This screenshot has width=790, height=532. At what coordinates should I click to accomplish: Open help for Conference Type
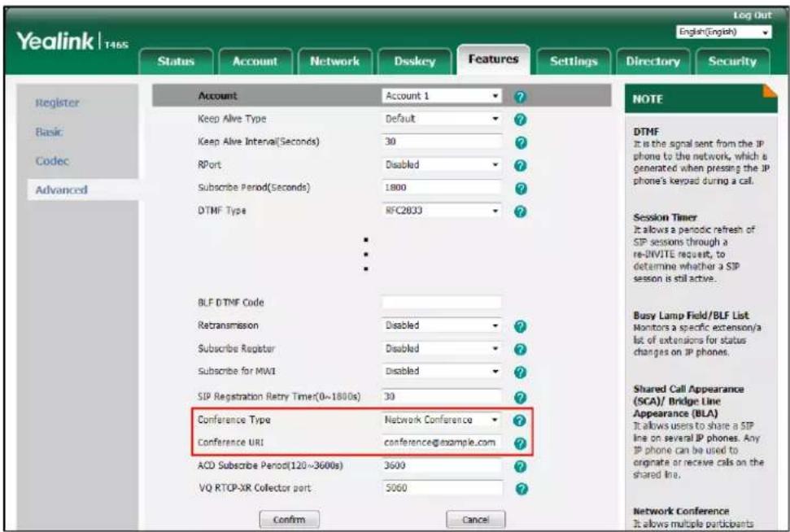click(x=519, y=421)
